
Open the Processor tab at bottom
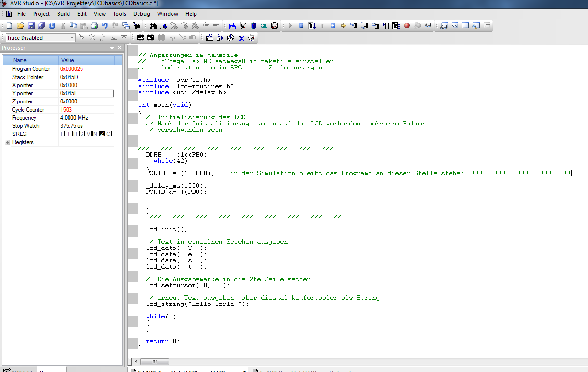tap(52, 370)
